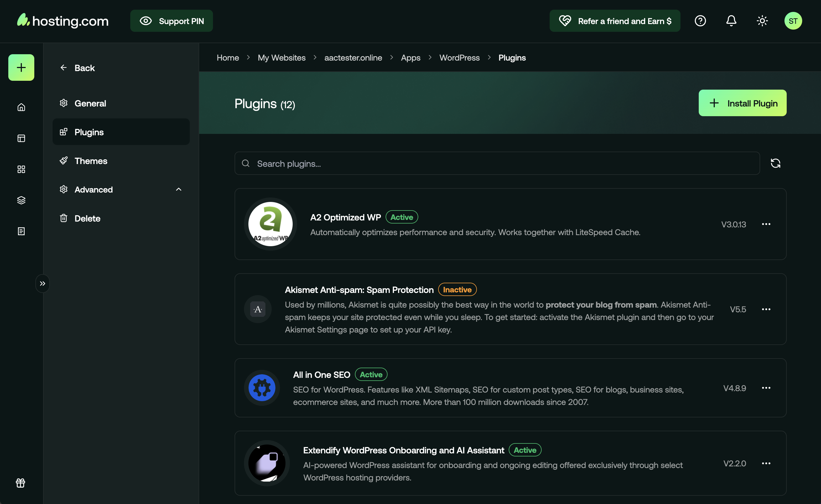Image resolution: width=821 pixels, height=504 pixels.
Task: Open the apps grid icon in the sidebar
Action: pos(21,169)
